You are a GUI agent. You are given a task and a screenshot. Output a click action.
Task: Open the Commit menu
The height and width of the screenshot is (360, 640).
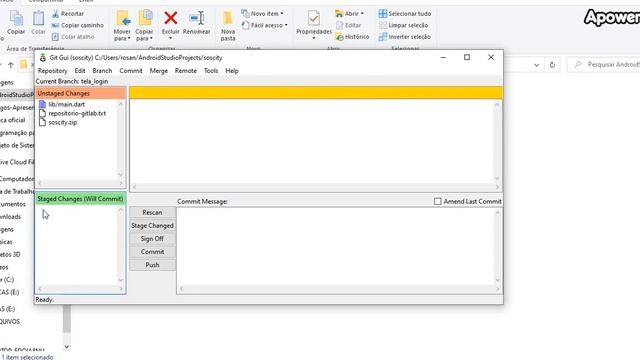[x=131, y=71]
